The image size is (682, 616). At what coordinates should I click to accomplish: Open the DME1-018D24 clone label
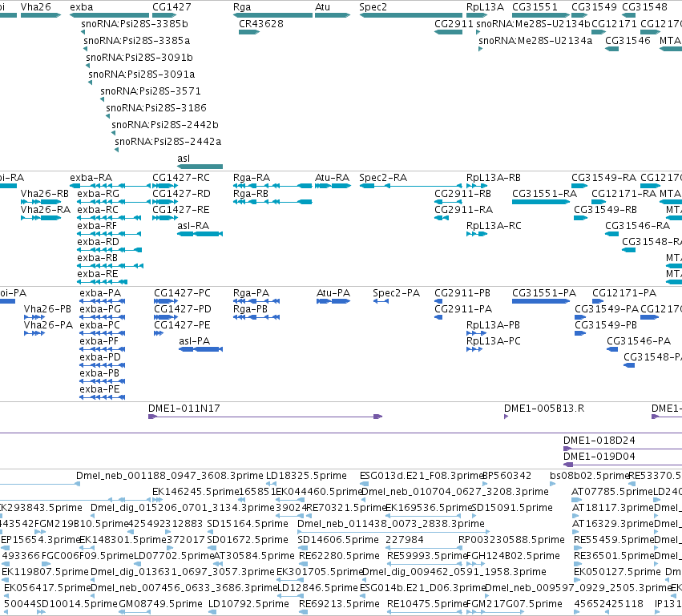(x=599, y=441)
